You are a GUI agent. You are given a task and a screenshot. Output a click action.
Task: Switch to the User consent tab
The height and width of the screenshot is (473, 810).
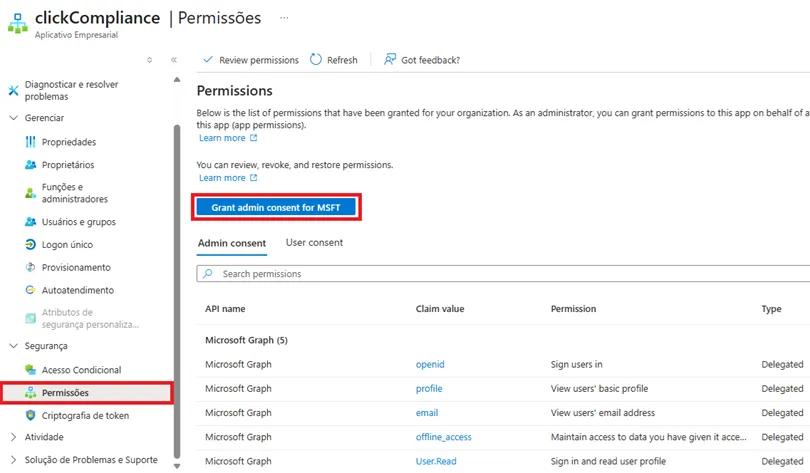point(314,243)
